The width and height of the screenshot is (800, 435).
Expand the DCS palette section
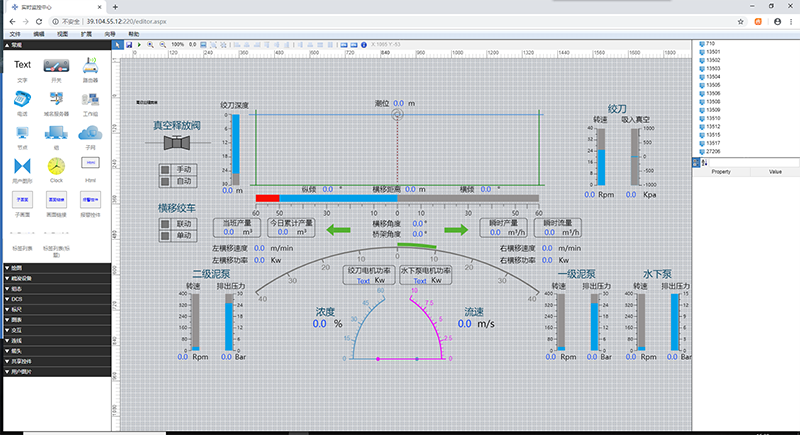coord(15,299)
